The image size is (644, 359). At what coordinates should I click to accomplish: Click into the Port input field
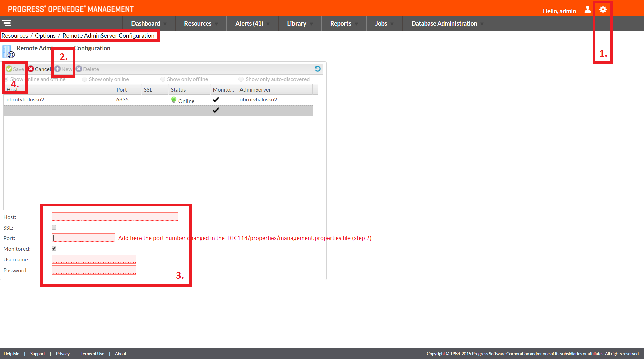coord(83,238)
